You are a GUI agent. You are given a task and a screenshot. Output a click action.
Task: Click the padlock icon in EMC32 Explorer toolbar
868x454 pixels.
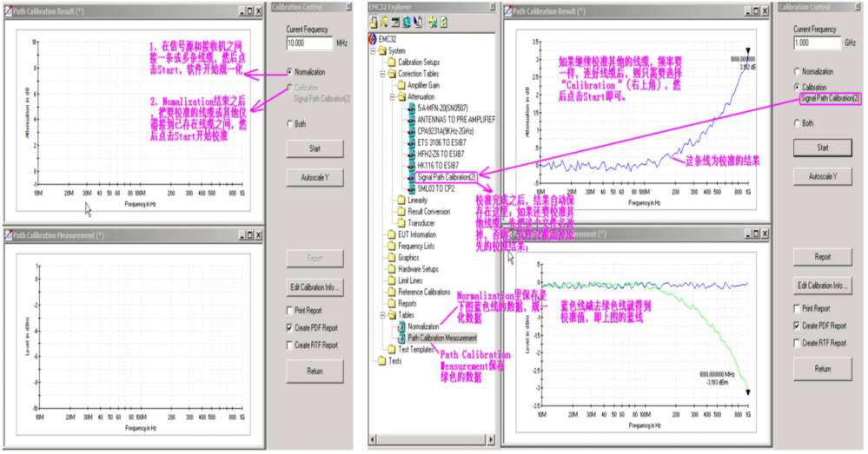374,23
